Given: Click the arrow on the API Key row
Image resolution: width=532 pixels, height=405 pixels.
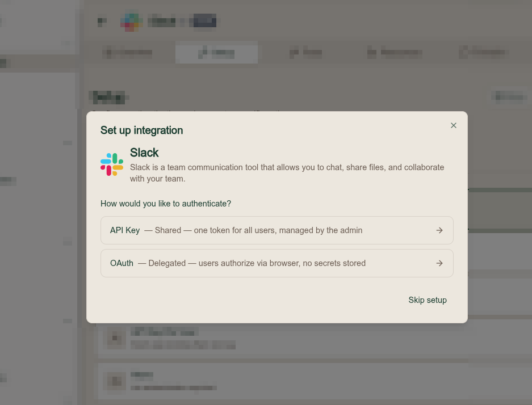Looking at the screenshot, I should pos(439,230).
